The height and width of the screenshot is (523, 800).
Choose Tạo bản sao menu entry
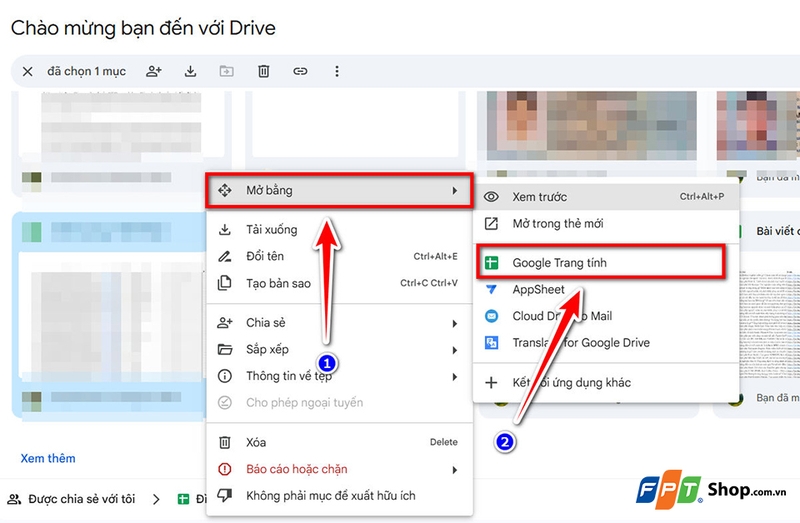click(x=339, y=283)
